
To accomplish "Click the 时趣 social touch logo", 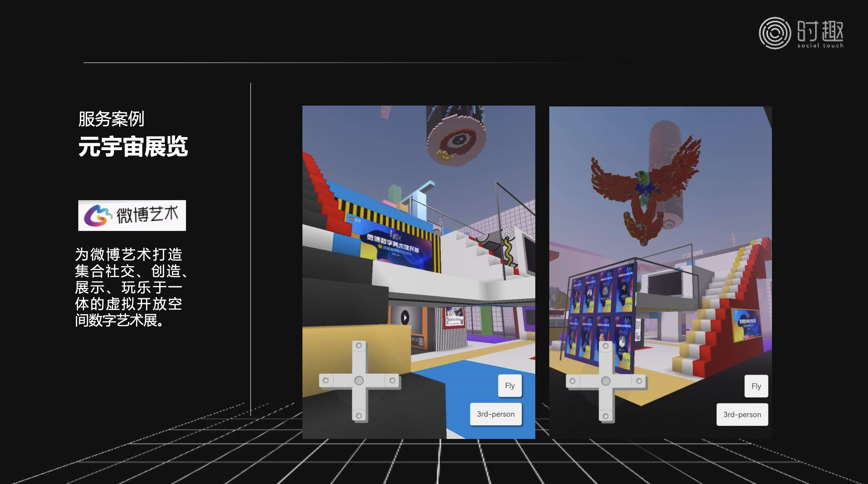I will pos(801,33).
